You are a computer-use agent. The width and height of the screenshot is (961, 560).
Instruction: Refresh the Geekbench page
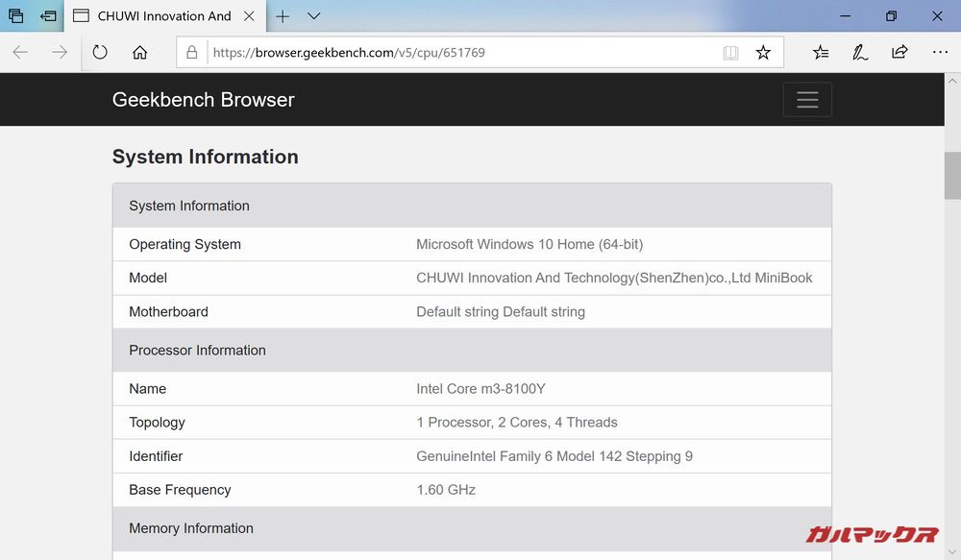[x=100, y=53]
